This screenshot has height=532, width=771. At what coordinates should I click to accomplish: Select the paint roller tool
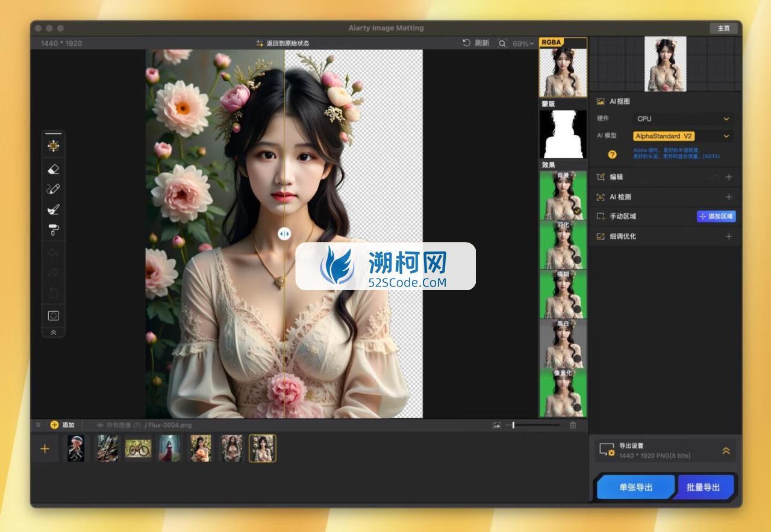(54, 230)
